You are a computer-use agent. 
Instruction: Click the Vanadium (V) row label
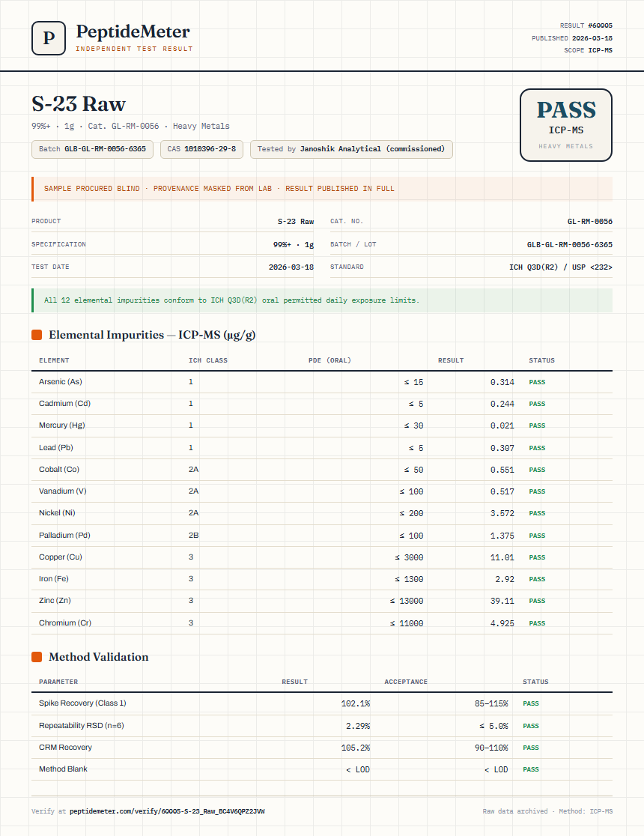pyautogui.click(x=62, y=491)
